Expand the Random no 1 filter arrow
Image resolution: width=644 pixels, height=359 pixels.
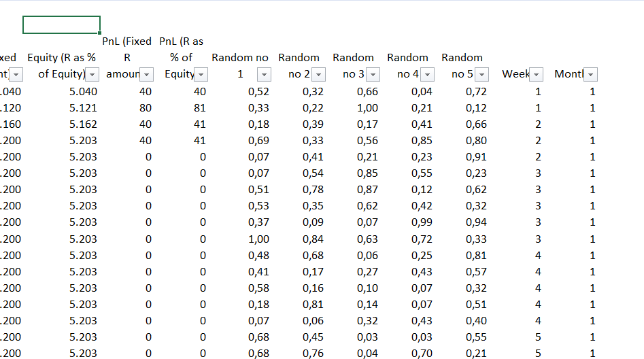tap(264, 74)
